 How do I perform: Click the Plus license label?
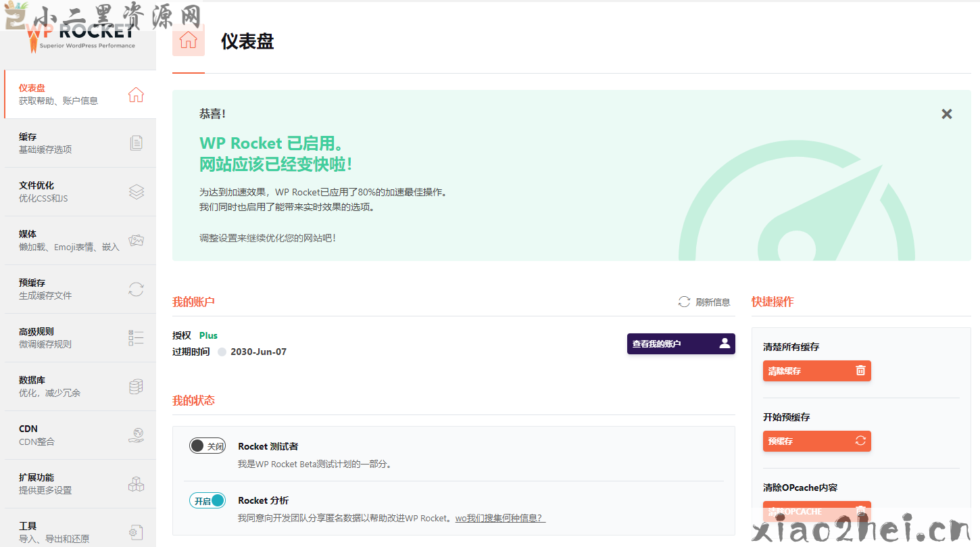[x=208, y=335]
